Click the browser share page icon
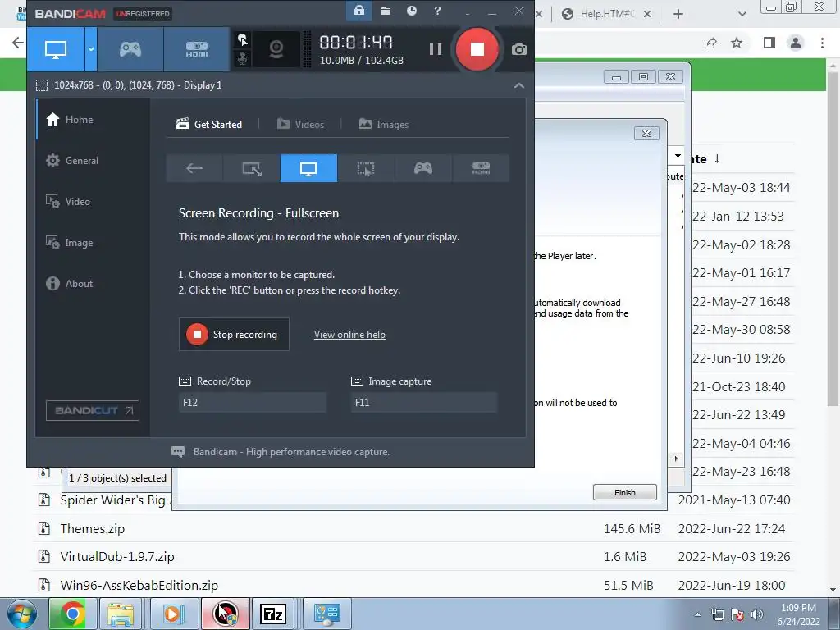Image resolution: width=840 pixels, height=630 pixels. pos(710,43)
